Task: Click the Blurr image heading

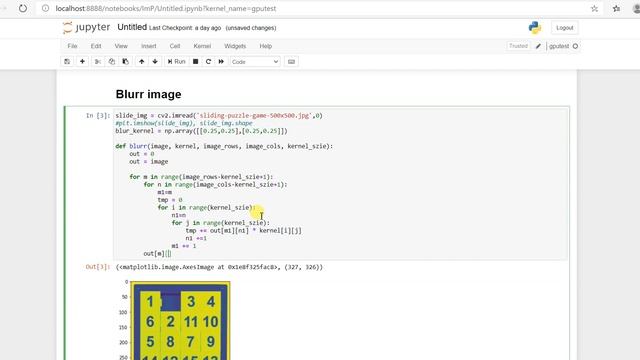Action: (x=149, y=94)
